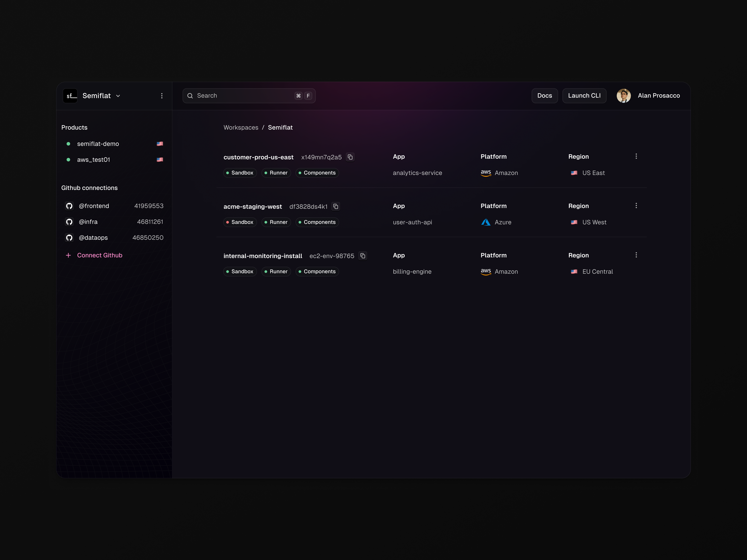Click the AWS platform icon for analytics-service
Viewport: 747px width, 560px height.
(486, 173)
